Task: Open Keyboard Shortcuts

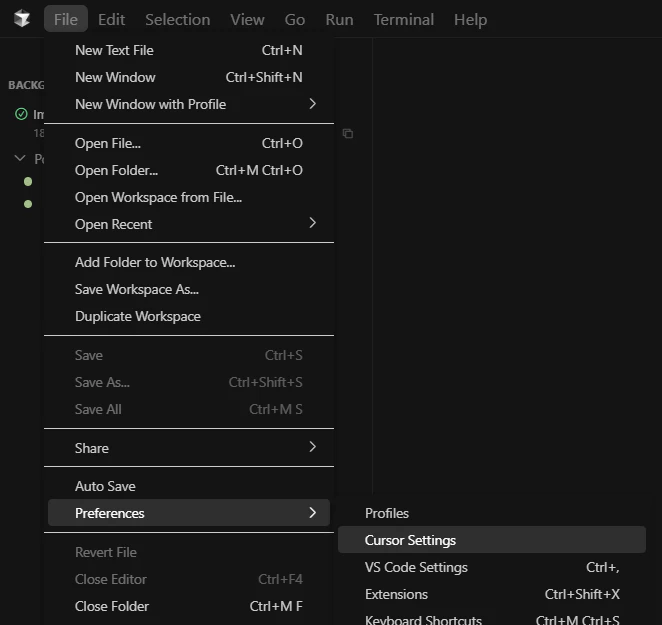Action: pos(492,617)
